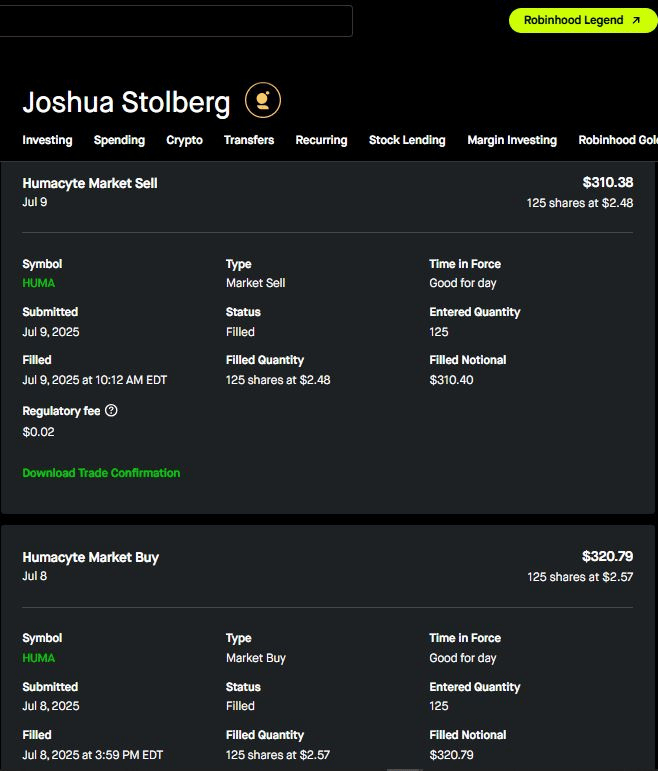Focus the search field at top
This screenshot has width=658, height=771.
175,21
